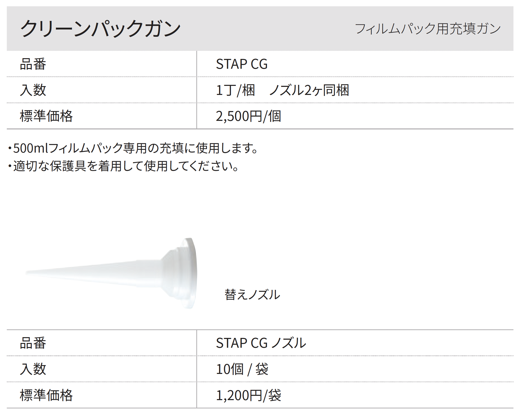
Task: Select the 品番 label below the nozzle image
Action: tap(33, 343)
